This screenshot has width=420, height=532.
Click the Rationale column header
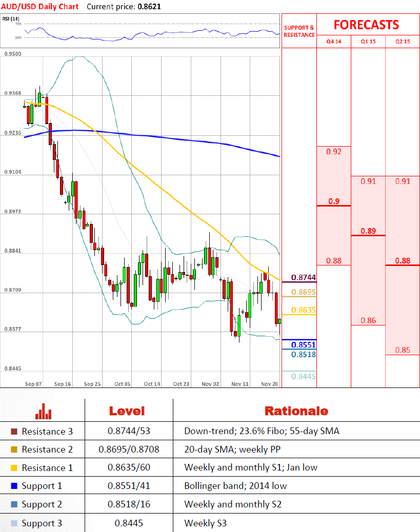pyautogui.click(x=296, y=411)
